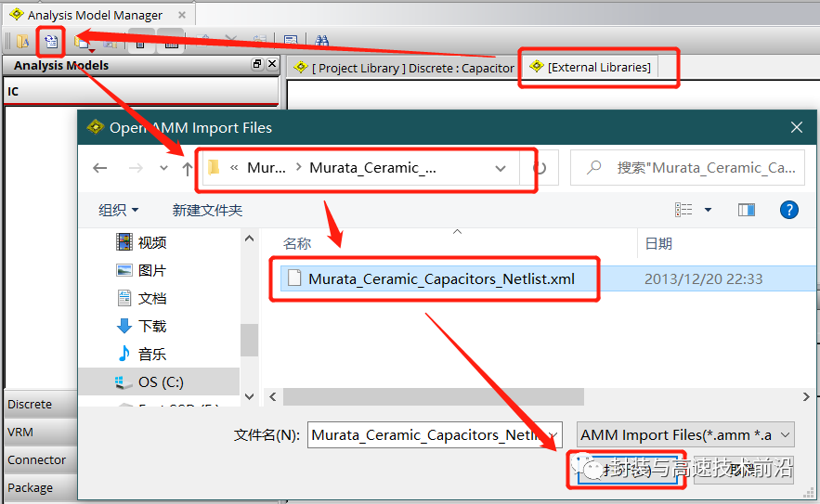Float the Analysis Models panel
Viewport: 820px width, 504px height.
coord(257,64)
